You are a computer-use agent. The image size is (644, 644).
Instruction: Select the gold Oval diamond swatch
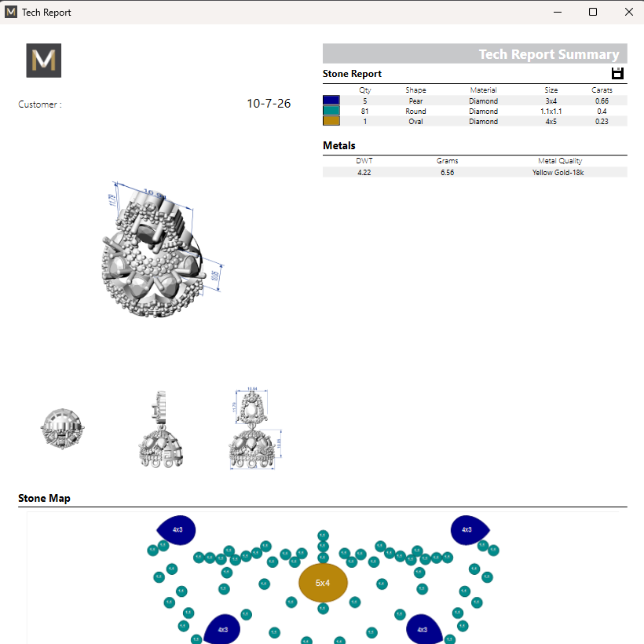click(331, 121)
